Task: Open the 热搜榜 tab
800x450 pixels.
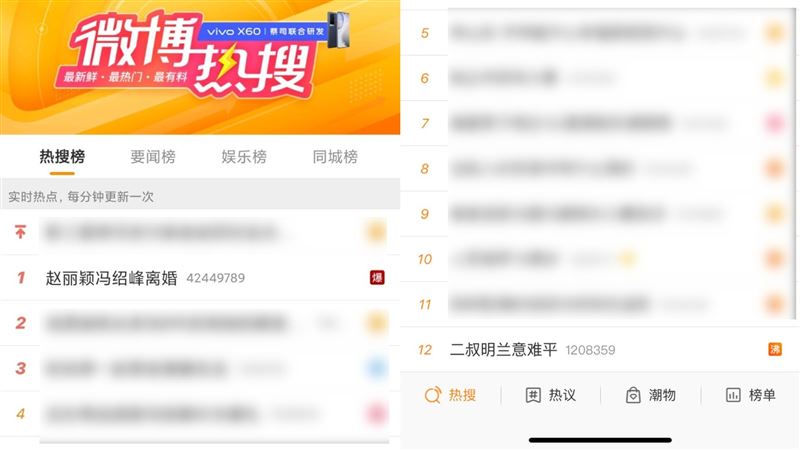Action: point(62,156)
